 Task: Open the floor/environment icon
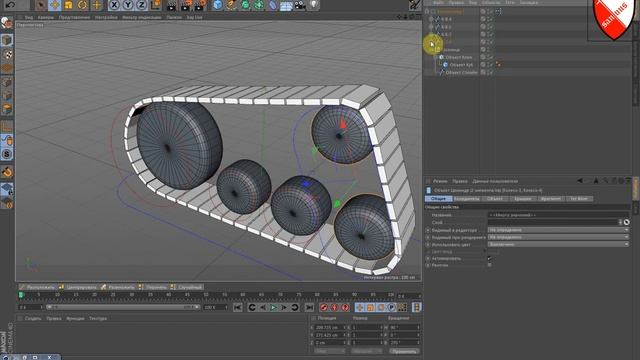click(286, 5)
